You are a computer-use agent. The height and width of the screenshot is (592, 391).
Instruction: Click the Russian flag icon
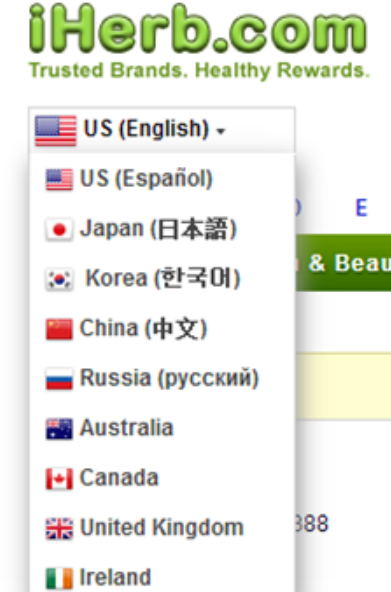pyautogui.click(x=59, y=379)
